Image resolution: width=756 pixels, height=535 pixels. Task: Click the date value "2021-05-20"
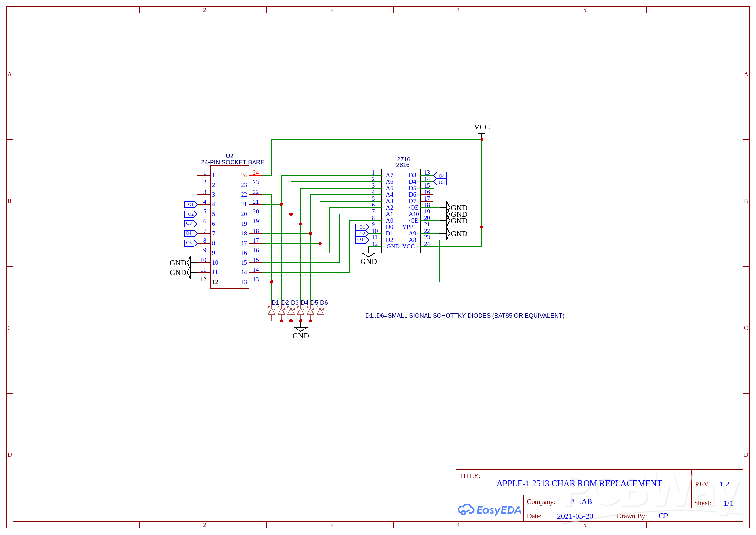[575, 516]
